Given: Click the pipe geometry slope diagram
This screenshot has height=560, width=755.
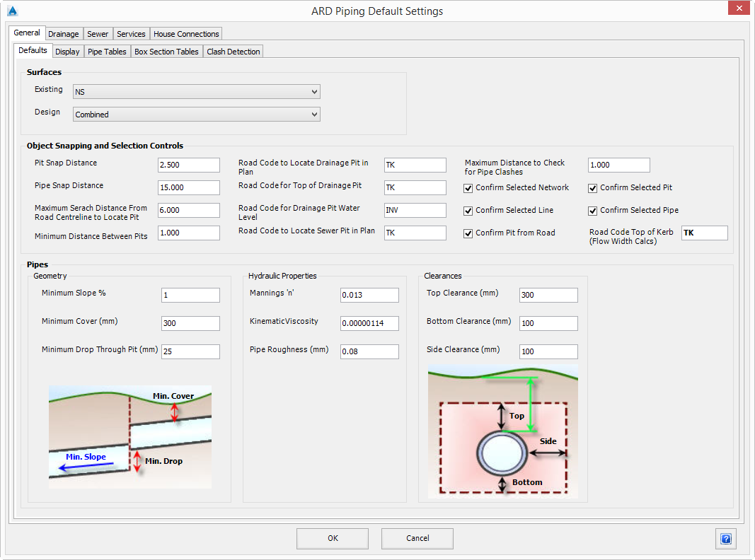Looking at the screenshot, I should [130, 437].
